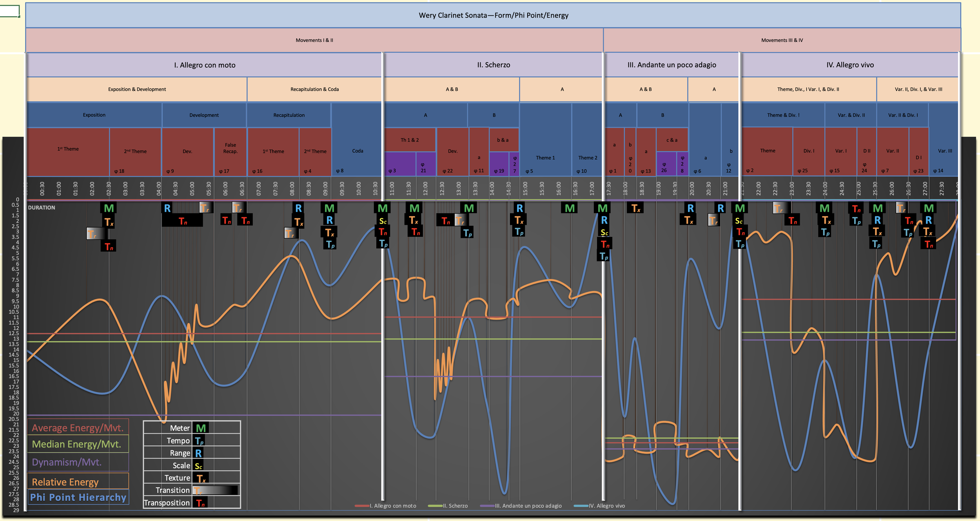Click the Var. II, Div. I, & Var. III cell

tap(918, 89)
